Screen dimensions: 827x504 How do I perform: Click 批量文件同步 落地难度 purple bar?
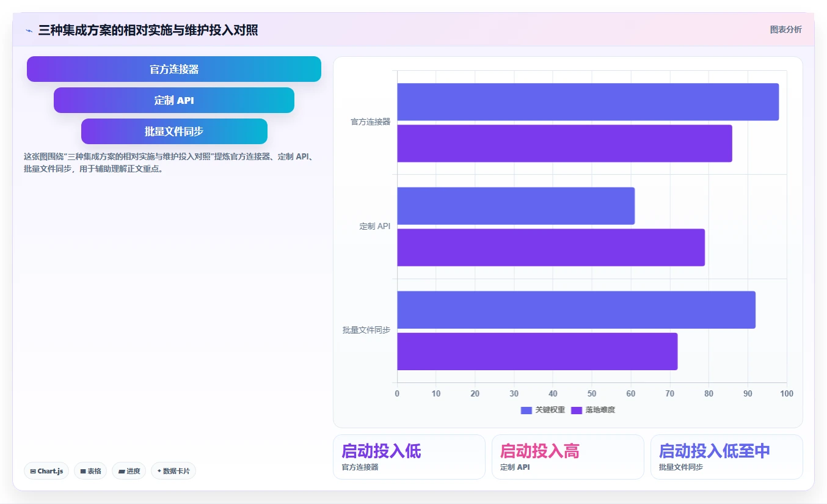[x=537, y=351]
